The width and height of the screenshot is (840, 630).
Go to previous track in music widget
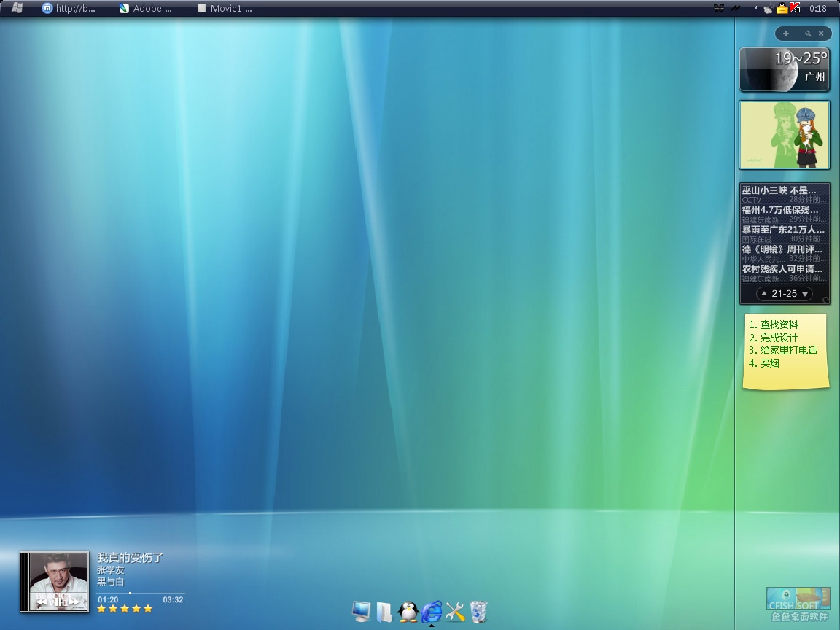(41, 601)
